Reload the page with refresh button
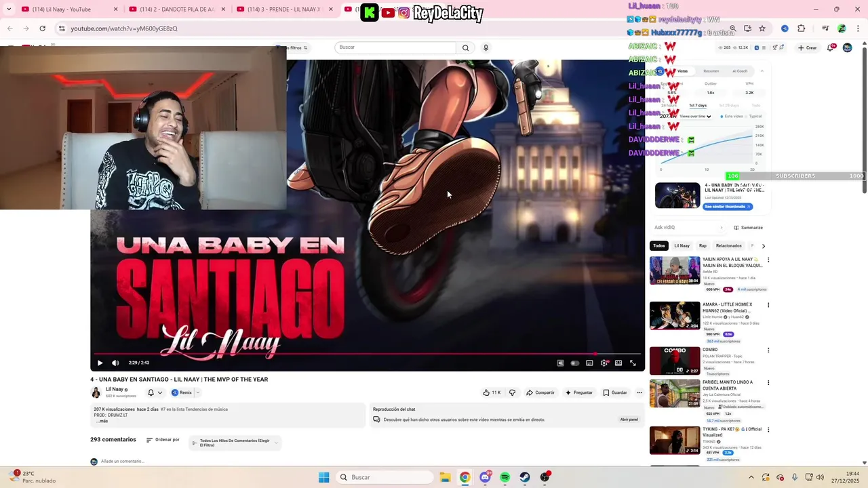The width and height of the screenshot is (868, 488). pyautogui.click(x=42, y=28)
